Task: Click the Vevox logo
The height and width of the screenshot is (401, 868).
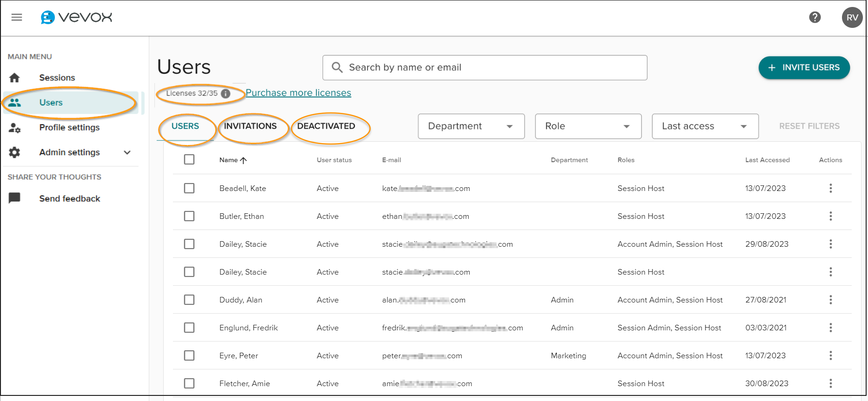Action: [76, 17]
